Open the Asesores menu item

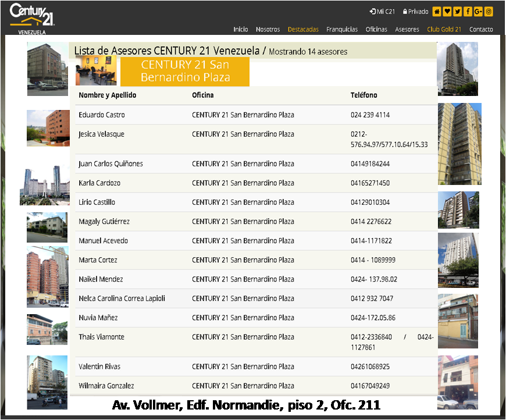[x=407, y=30]
